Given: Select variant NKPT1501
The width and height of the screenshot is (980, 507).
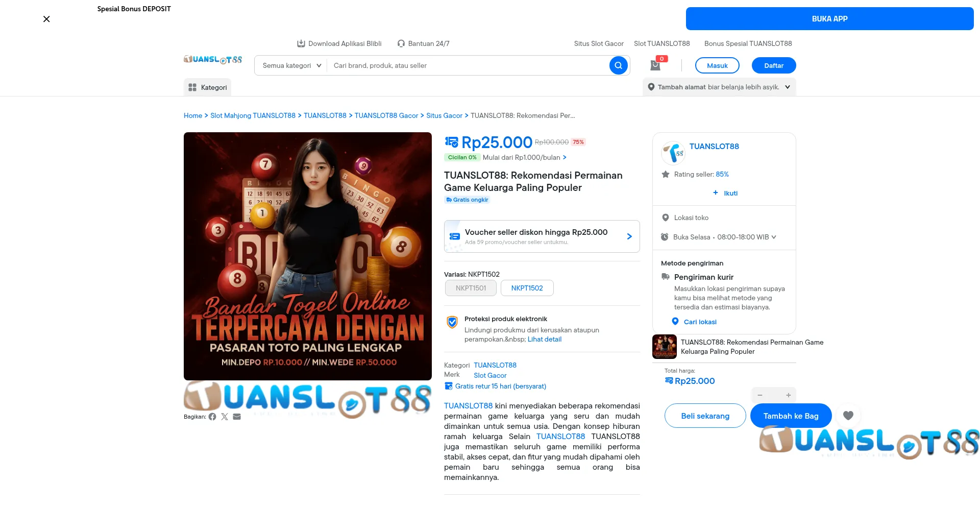Looking at the screenshot, I should (x=471, y=288).
